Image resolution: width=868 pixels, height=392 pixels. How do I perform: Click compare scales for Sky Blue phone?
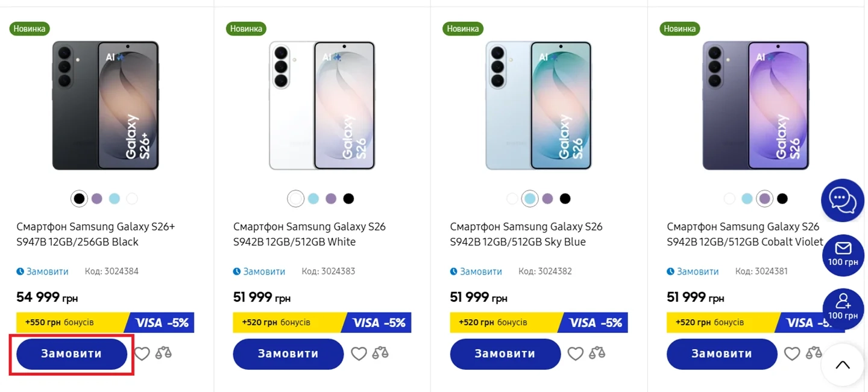point(597,353)
